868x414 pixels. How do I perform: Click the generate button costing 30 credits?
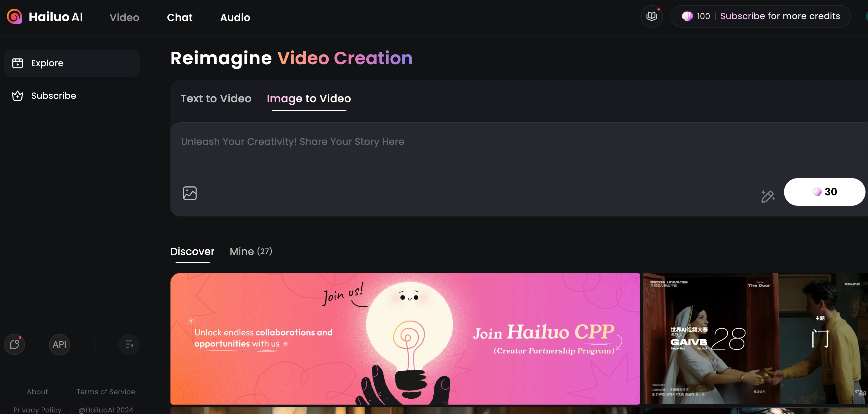point(824,192)
